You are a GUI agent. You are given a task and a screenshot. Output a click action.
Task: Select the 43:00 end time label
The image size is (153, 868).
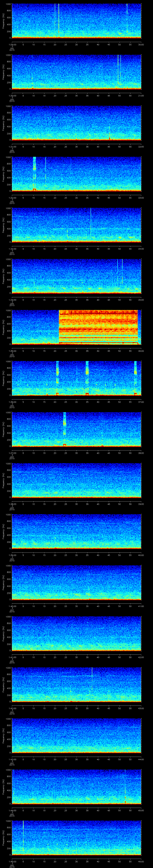pyautogui.click(x=141, y=708)
